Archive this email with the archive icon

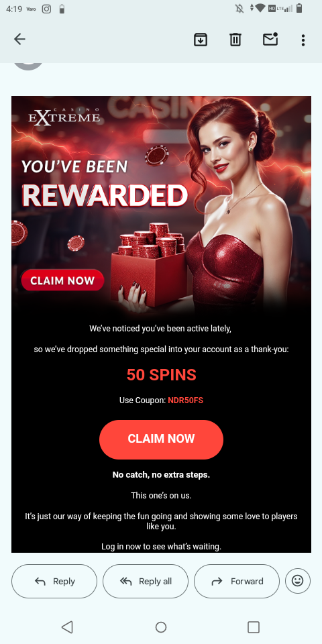tap(201, 40)
